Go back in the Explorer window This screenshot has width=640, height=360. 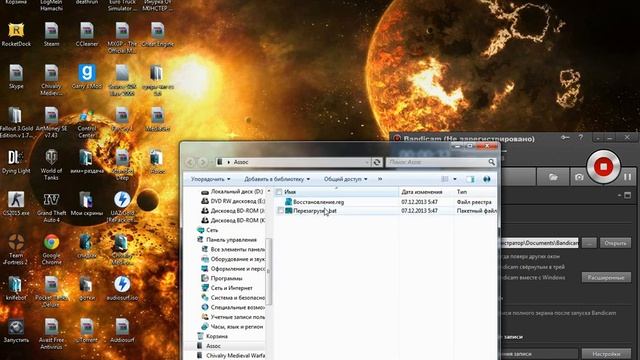tap(190, 162)
